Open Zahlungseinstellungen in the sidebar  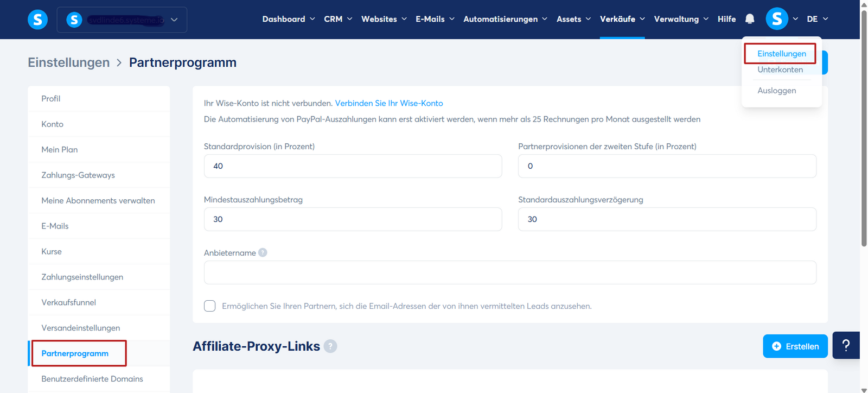(99, 277)
